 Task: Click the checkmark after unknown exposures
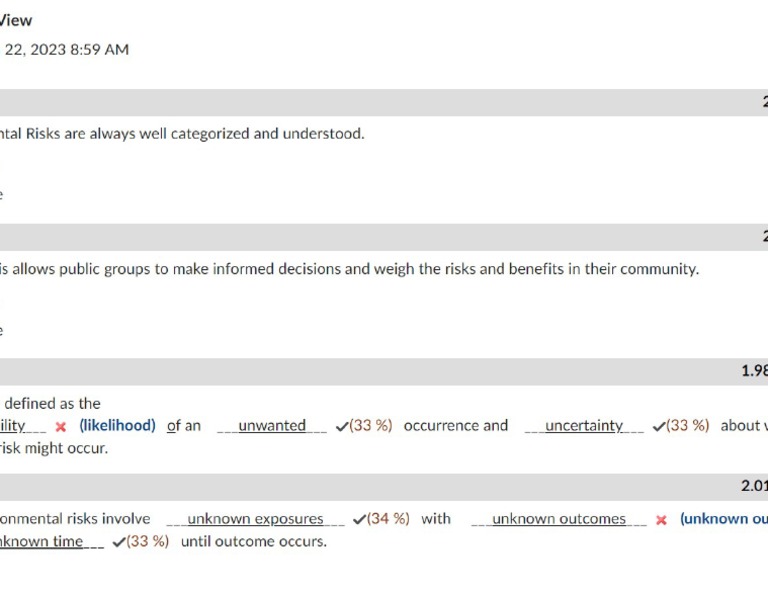click(359, 519)
